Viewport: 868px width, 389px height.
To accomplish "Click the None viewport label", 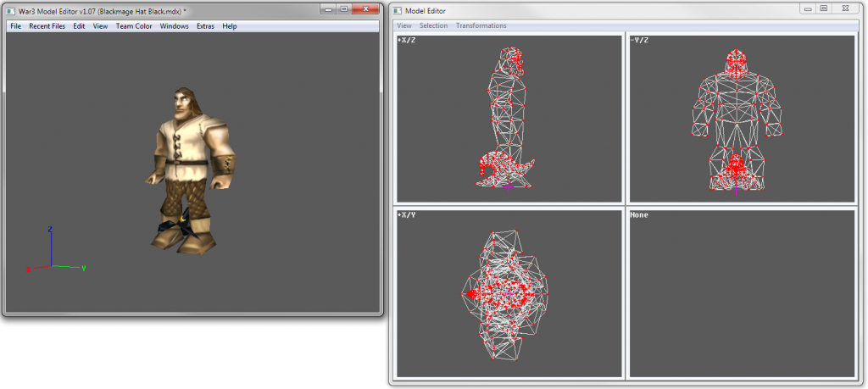I will 639,214.
